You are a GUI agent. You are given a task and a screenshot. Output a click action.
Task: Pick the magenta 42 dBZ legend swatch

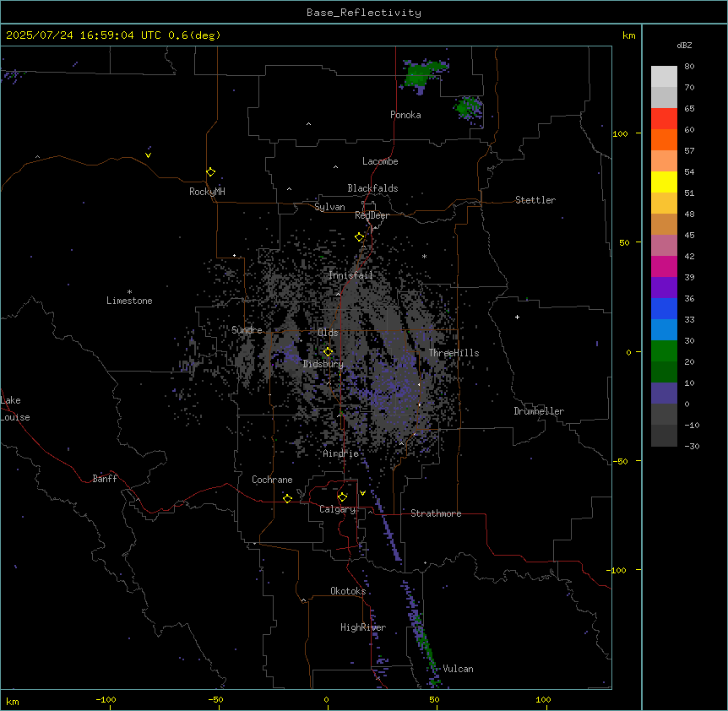click(664, 266)
